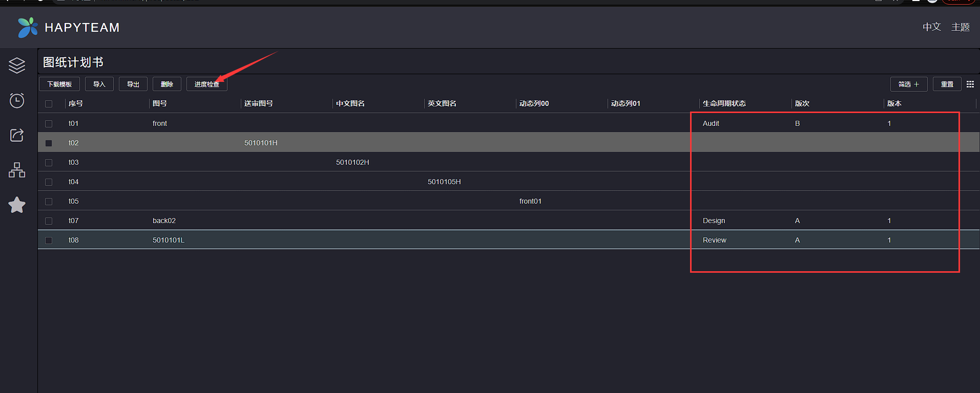Click the 导出 button
The height and width of the screenshot is (393, 980).
coord(133,84)
